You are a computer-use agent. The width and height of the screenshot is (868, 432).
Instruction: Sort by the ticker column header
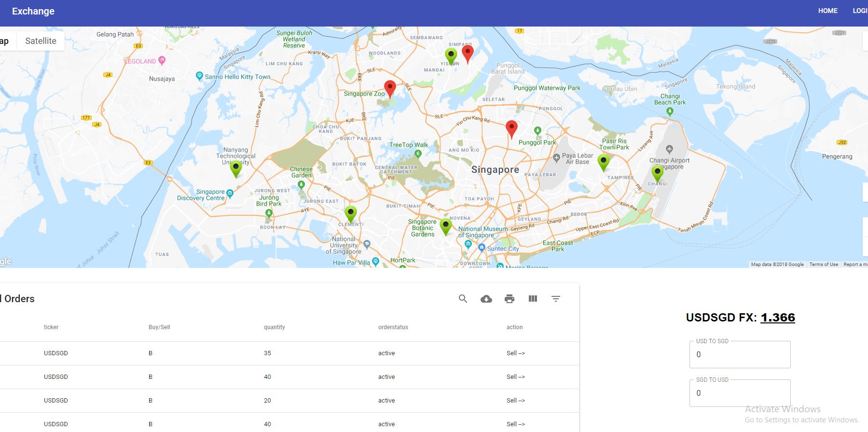pos(51,327)
